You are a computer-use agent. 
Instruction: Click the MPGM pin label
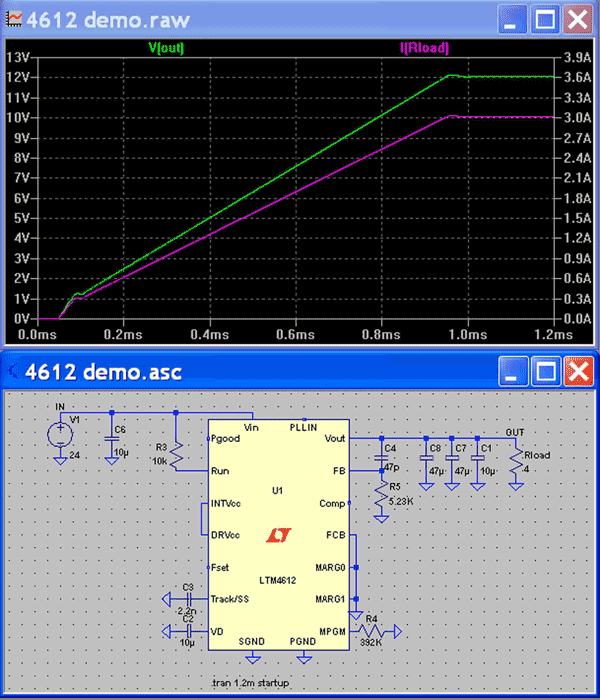(333, 631)
